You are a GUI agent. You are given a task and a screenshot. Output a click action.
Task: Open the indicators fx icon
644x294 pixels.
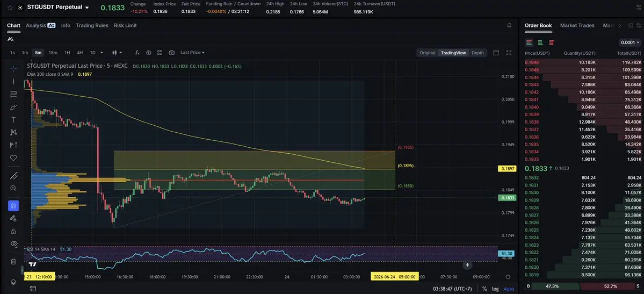coord(137,53)
